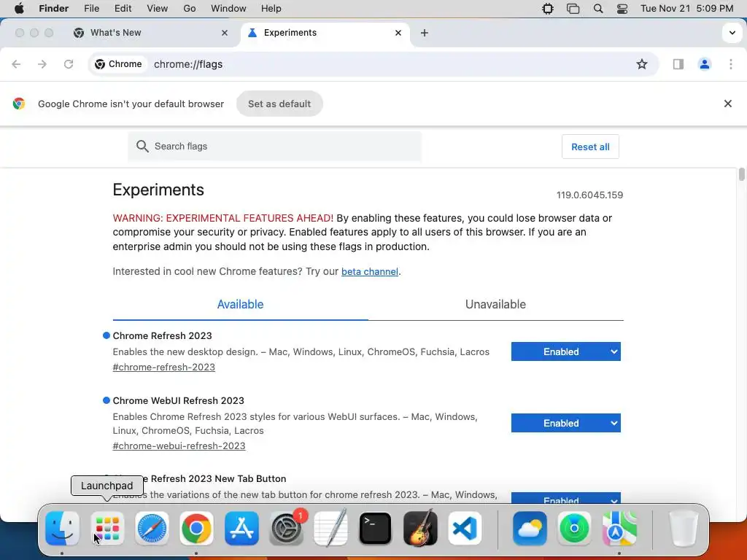Open TextEdit from the dock
The width and height of the screenshot is (747, 560).
pos(330,528)
